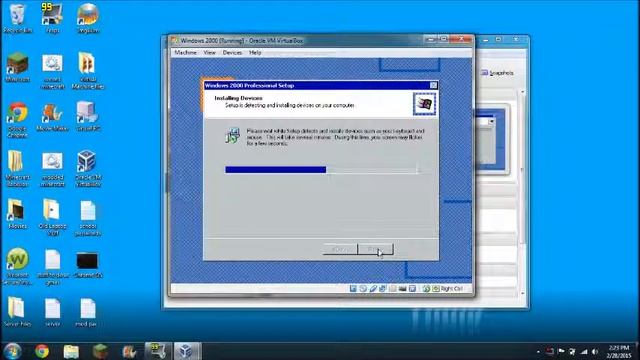This screenshot has width=640, height=360.
Task: Switch to VirtualBox in the taskbar
Action: (x=187, y=351)
